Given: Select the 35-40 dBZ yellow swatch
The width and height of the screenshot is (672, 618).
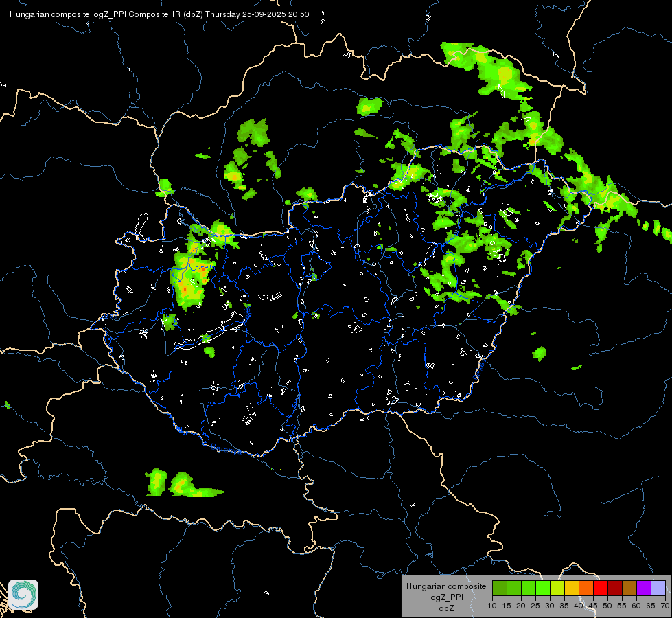Looking at the screenshot, I should coord(572,588).
